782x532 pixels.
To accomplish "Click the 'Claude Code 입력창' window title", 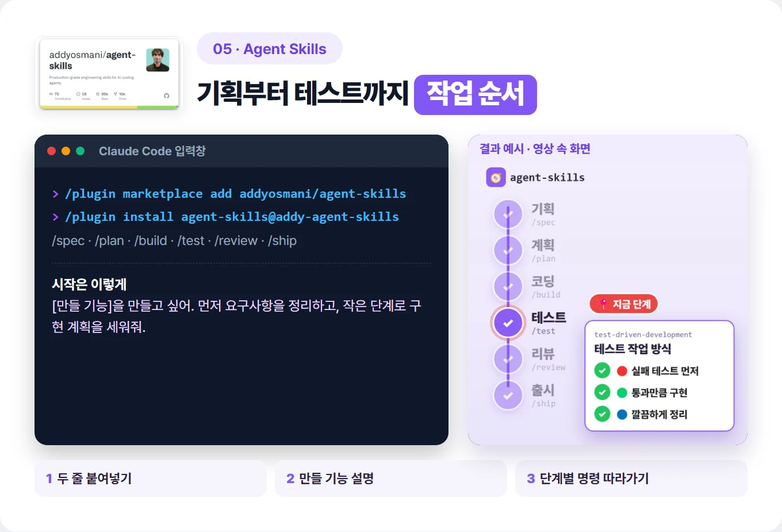I will [152, 151].
